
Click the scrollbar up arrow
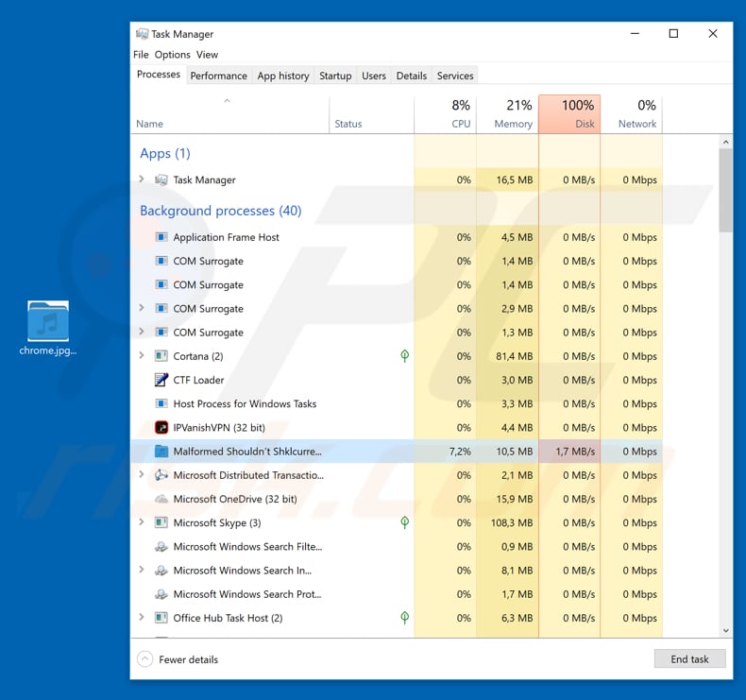point(725,142)
